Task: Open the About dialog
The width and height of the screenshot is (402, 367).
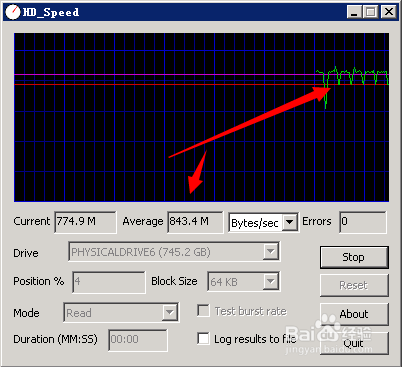Action: click(354, 314)
